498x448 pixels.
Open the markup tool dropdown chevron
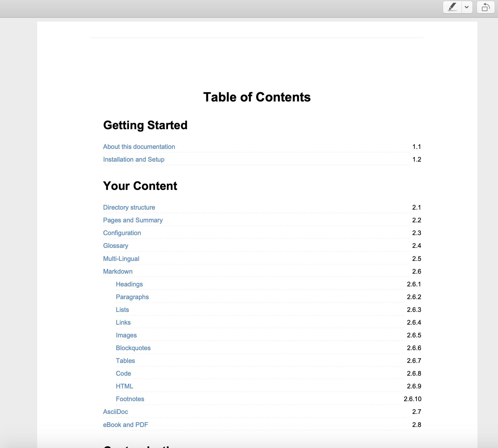(x=467, y=7)
